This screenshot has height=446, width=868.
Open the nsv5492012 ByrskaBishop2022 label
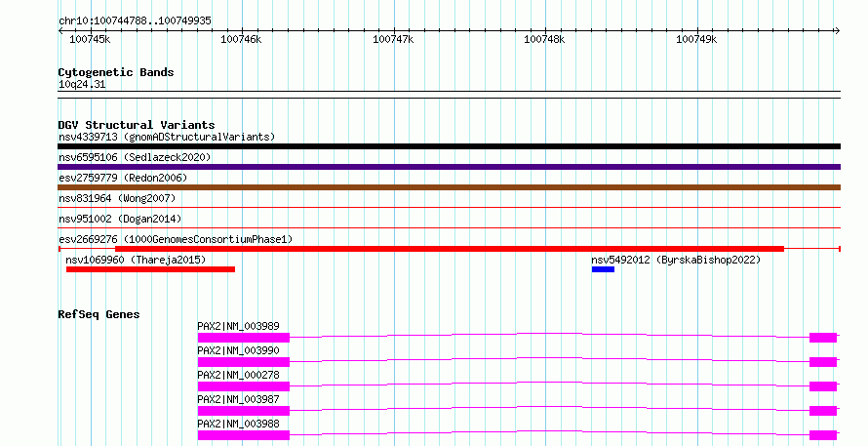point(676,260)
